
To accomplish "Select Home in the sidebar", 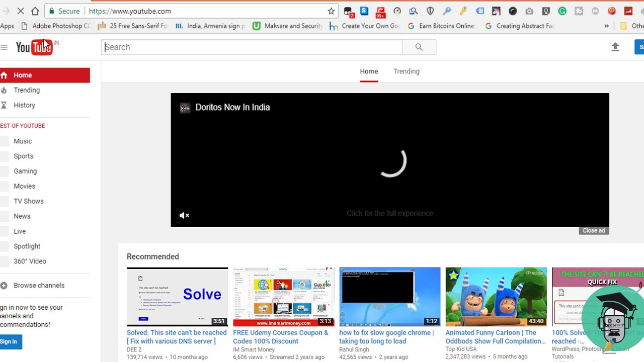I will click(45, 75).
